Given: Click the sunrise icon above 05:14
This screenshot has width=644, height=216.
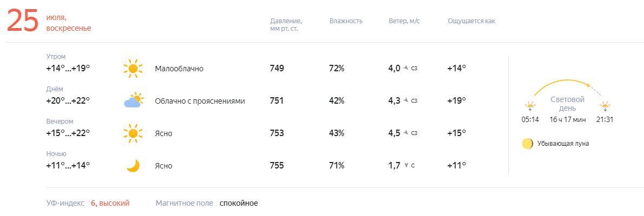Looking at the screenshot, I should [x=530, y=106].
